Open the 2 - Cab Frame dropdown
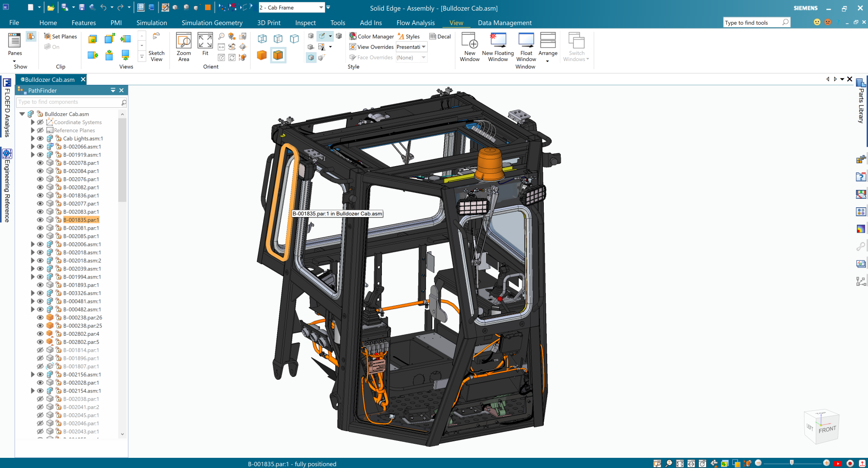 pyautogui.click(x=321, y=7)
